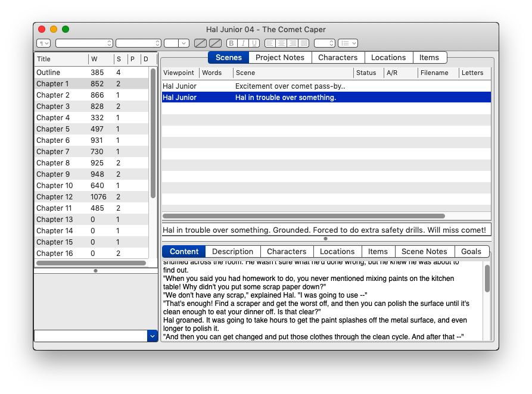Viewport: 532px width, 394px height.
Task: Sort scenes by the Viewpoint column header
Action: pos(179,73)
